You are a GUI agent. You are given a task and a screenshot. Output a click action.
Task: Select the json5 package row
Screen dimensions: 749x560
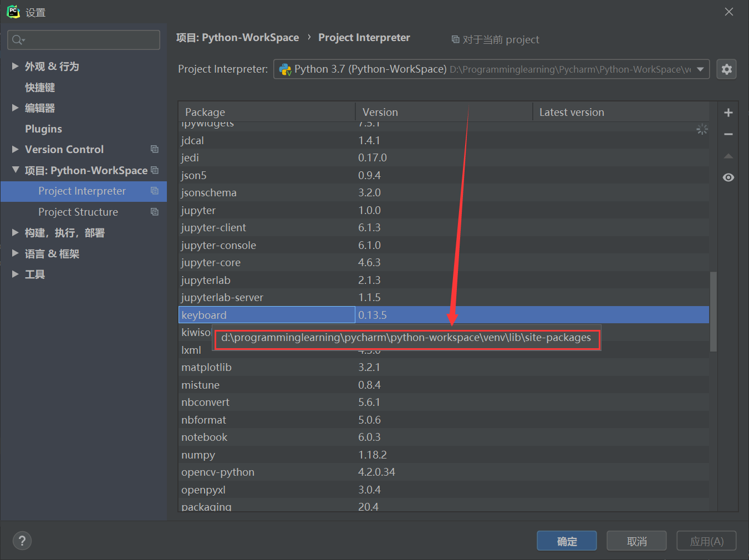point(444,175)
